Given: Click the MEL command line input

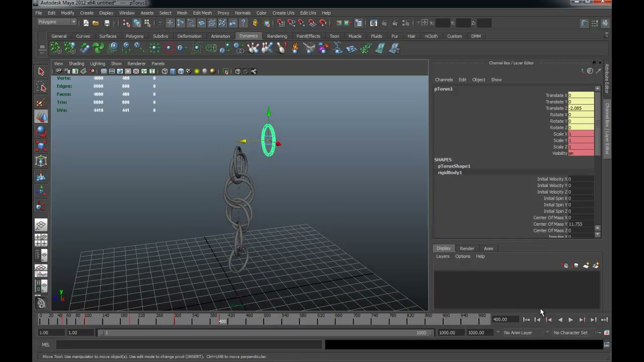Looking at the screenshot, I should point(189,344).
